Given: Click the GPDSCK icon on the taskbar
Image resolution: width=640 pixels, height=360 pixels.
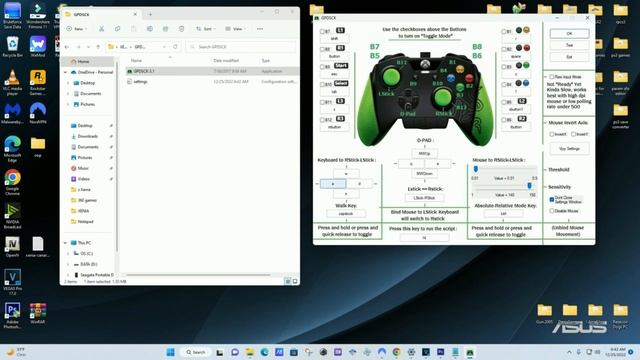Looking at the screenshot, I should (470, 352).
